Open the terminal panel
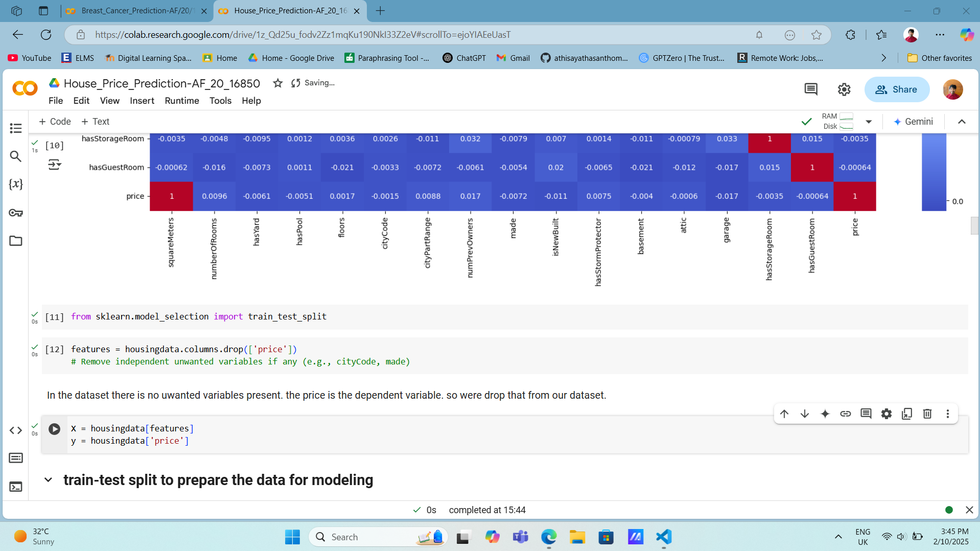The height and width of the screenshot is (551, 980). [16, 487]
